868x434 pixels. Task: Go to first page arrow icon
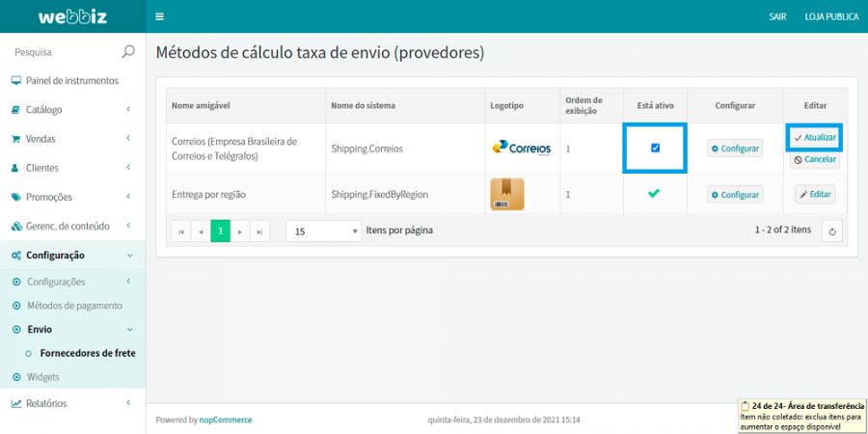[180, 231]
